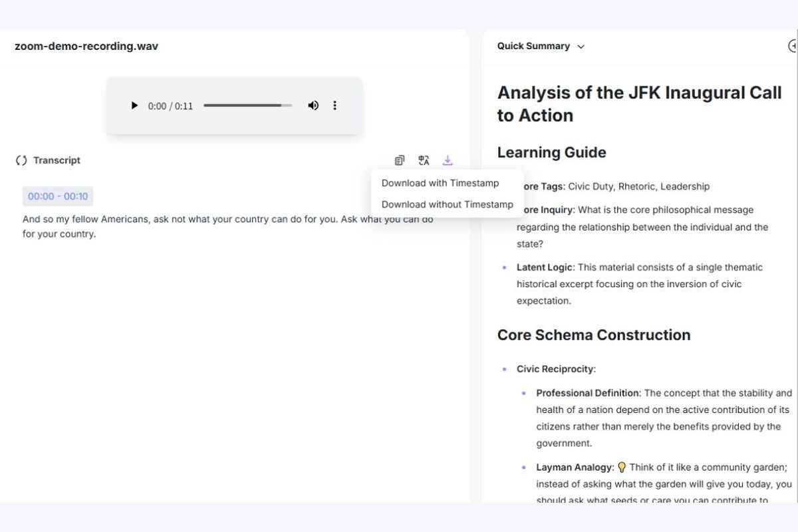This screenshot has width=798, height=532.
Task: Click the summary title about JFK Inaugural
Action: (640, 104)
